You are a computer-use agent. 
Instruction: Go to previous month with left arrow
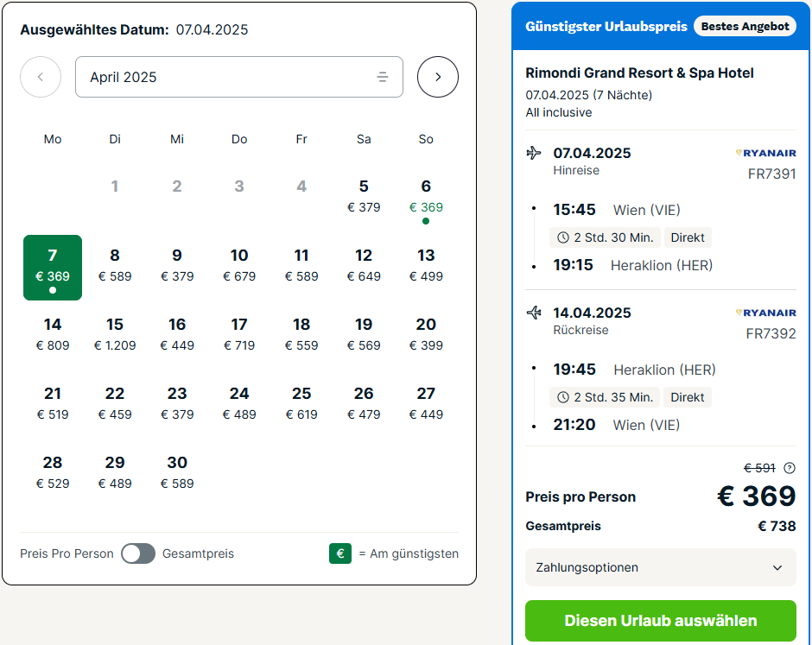pyautogui.click(x=41, y=77)
